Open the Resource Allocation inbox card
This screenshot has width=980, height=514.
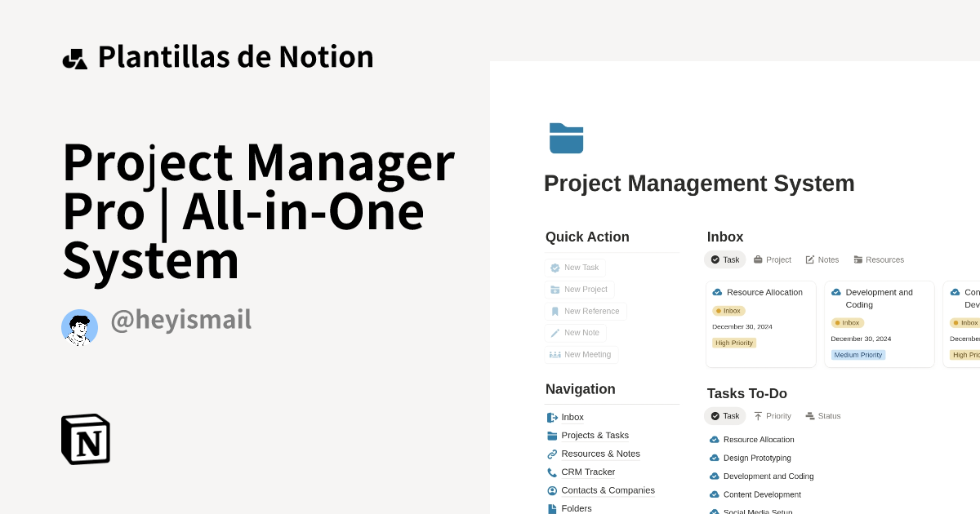coord(761,324)
